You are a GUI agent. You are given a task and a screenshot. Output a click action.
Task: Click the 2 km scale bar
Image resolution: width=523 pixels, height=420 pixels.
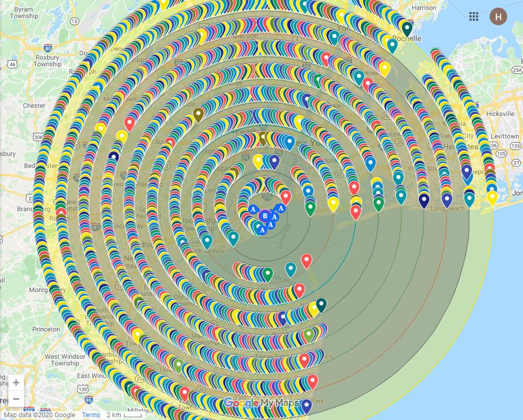[x=124, y=415]
